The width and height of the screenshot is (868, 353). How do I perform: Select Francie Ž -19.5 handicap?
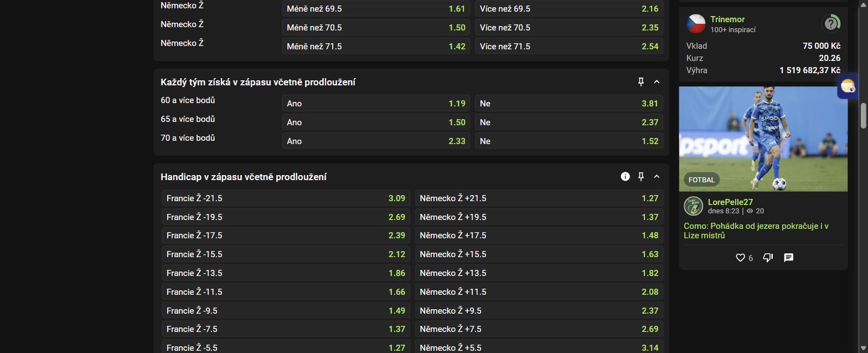click(286, 217)
